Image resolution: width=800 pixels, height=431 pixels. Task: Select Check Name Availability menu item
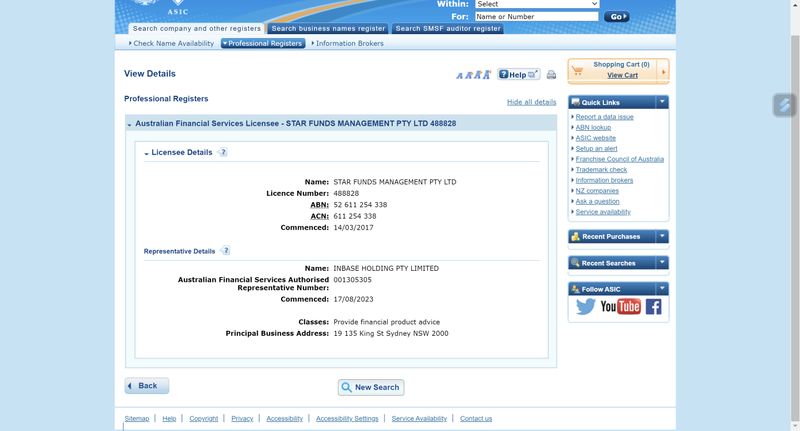pyautogui.click(x=173, y=43)
